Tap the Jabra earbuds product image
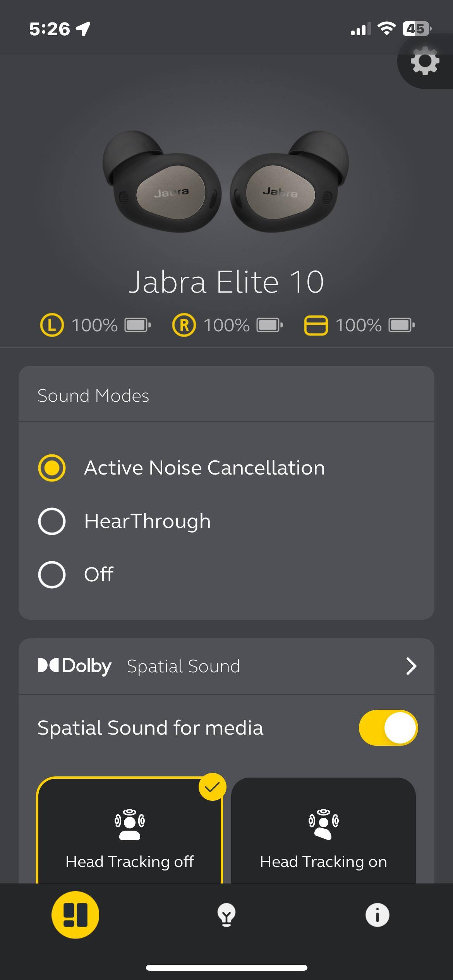 point(226,182)
